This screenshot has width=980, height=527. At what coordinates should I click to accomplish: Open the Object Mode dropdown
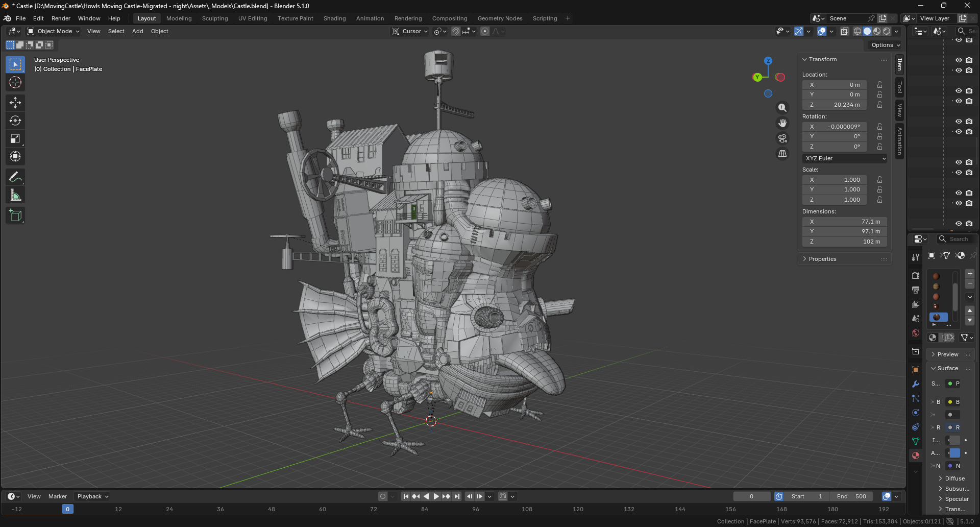(x=54, y=31)
